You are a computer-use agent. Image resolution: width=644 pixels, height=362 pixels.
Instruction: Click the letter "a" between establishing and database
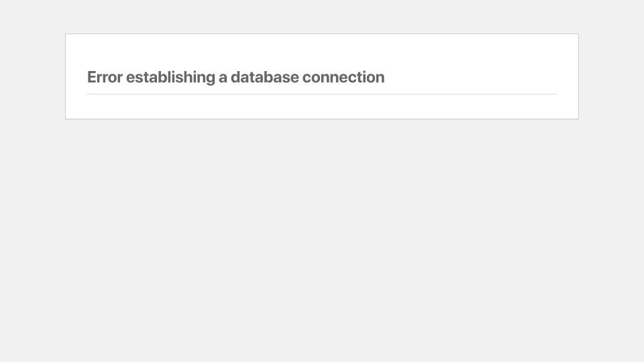(223, 78)
